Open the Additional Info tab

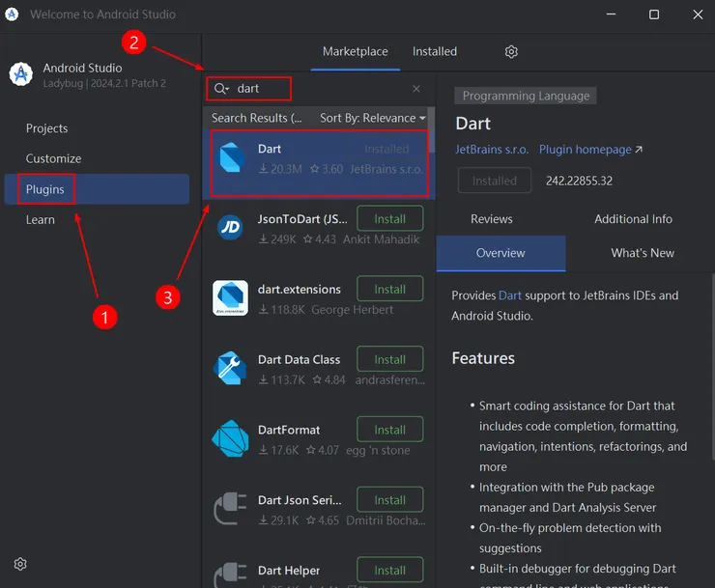pyautogui.click(x=634, y=219)
